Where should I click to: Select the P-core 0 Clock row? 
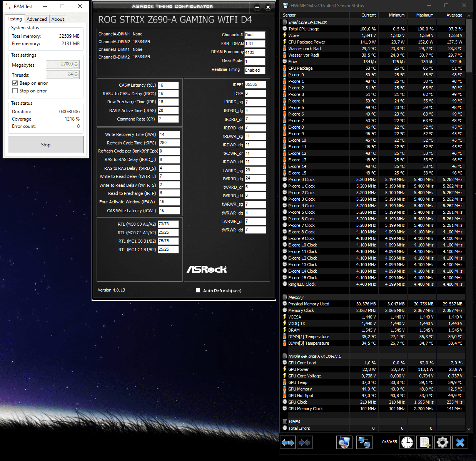coord(373,179)
